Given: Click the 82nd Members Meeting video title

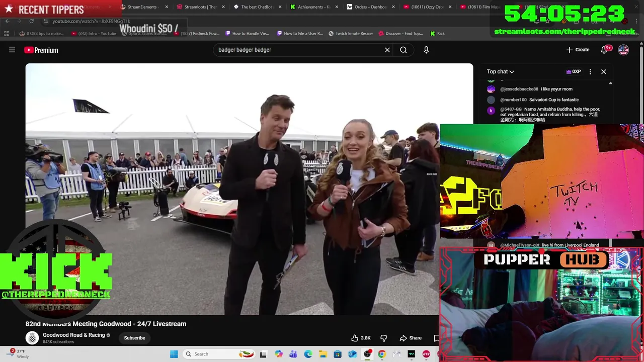Looking at the screenshot, I should tap(106, 324).
